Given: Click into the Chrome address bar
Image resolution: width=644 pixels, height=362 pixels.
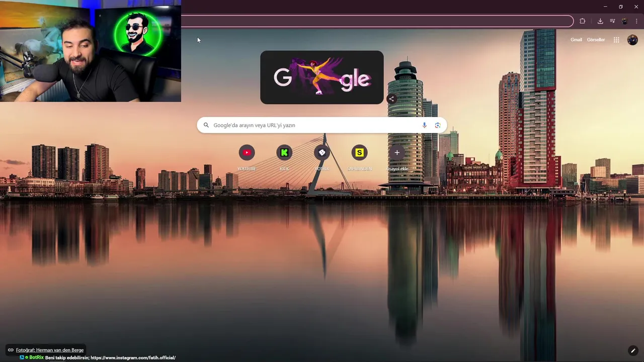Looking at the screenshot, I should point(376,21).
